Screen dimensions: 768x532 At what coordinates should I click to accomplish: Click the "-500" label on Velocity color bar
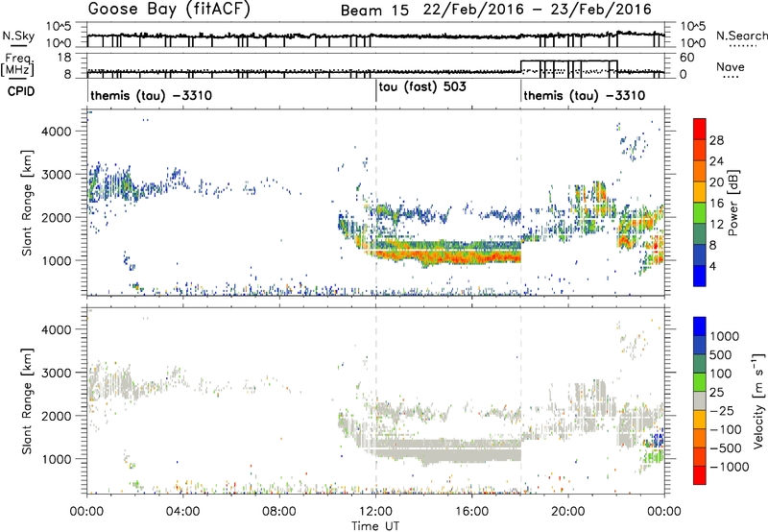click(x=726, y=448)
